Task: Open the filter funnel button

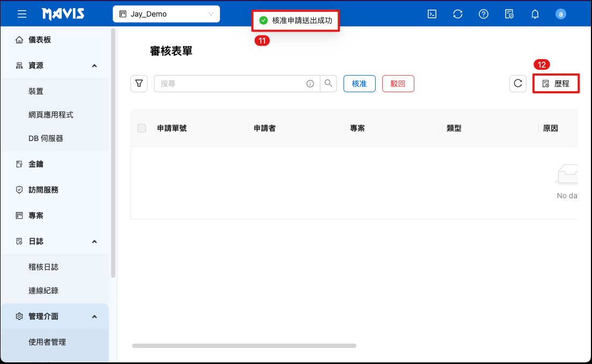Action: point(139,84)
